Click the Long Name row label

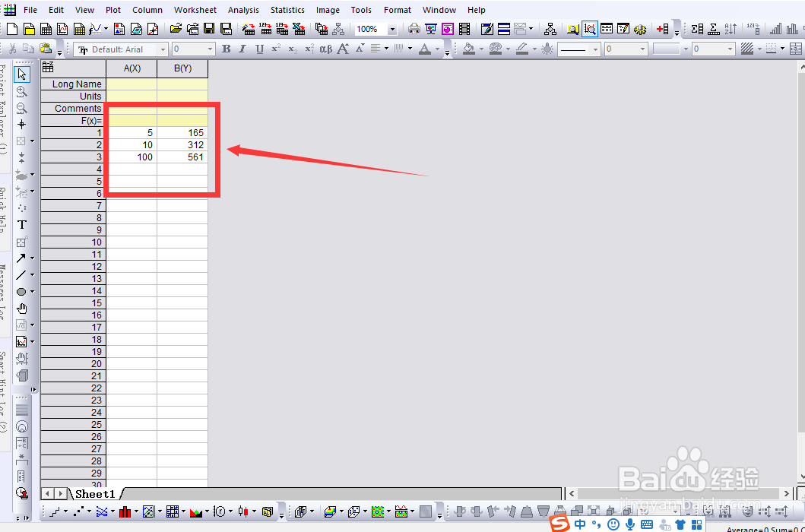click(74, 84)
